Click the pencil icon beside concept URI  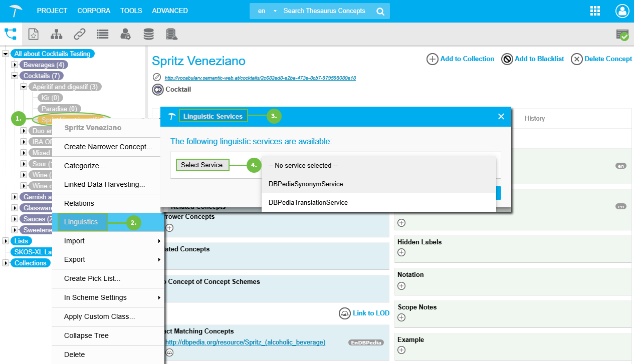[x=157, y=78]
